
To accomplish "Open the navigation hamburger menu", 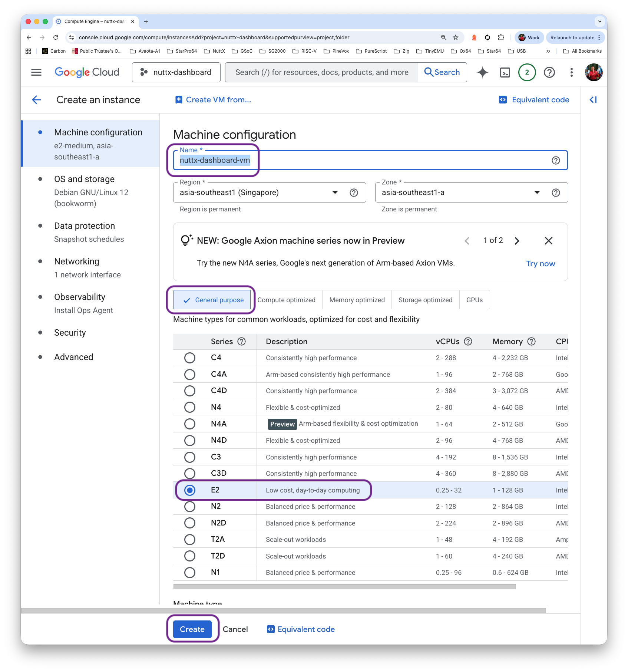I will pyautogui.click(x=36, y=72).
